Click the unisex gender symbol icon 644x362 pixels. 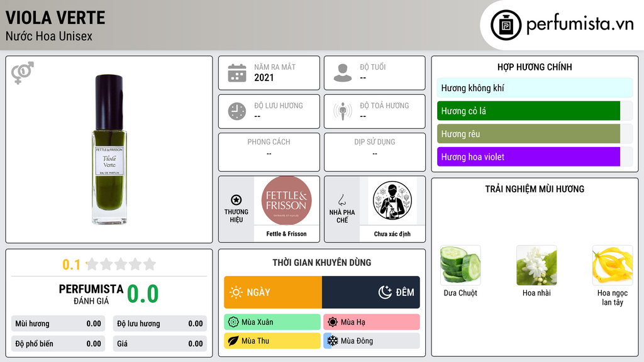(22, 73)
